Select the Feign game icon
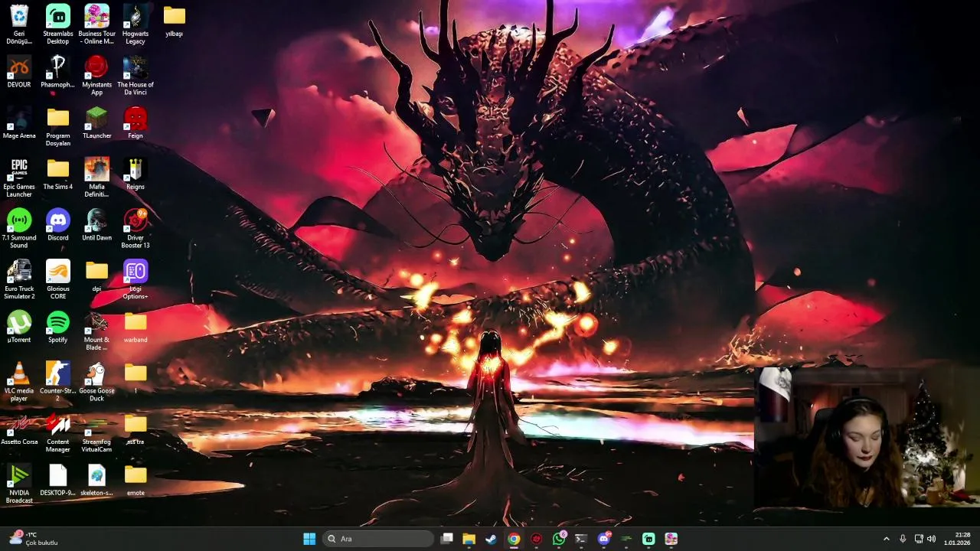980x551 pixels. [136, 122]
